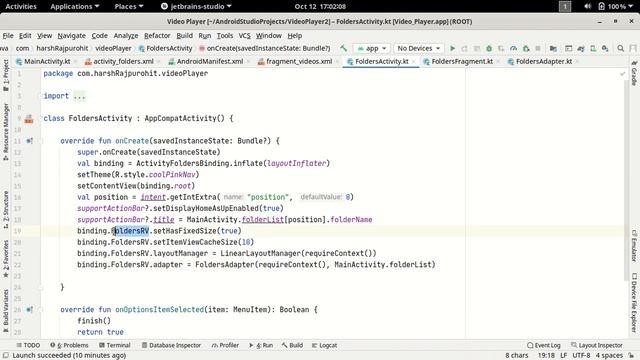Click Attach Debugger to Android Process icon
Screen dimensions: 640x360
point(526,48)
